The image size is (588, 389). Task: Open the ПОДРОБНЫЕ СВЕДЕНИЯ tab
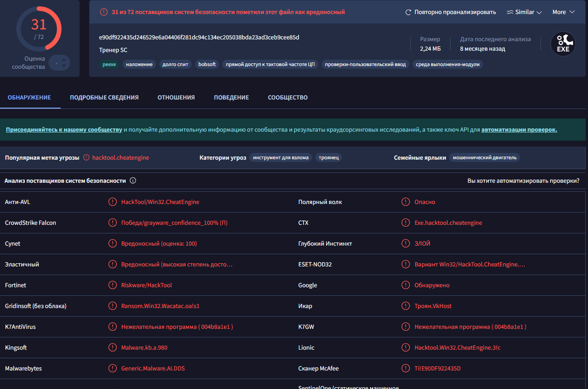point(104,97)
